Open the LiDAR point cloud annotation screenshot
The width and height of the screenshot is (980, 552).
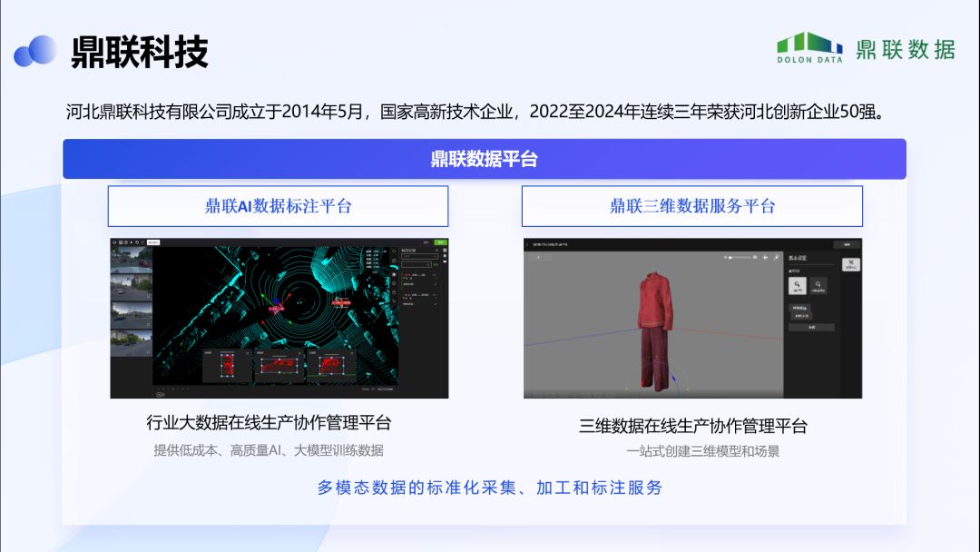pos(279,318)
